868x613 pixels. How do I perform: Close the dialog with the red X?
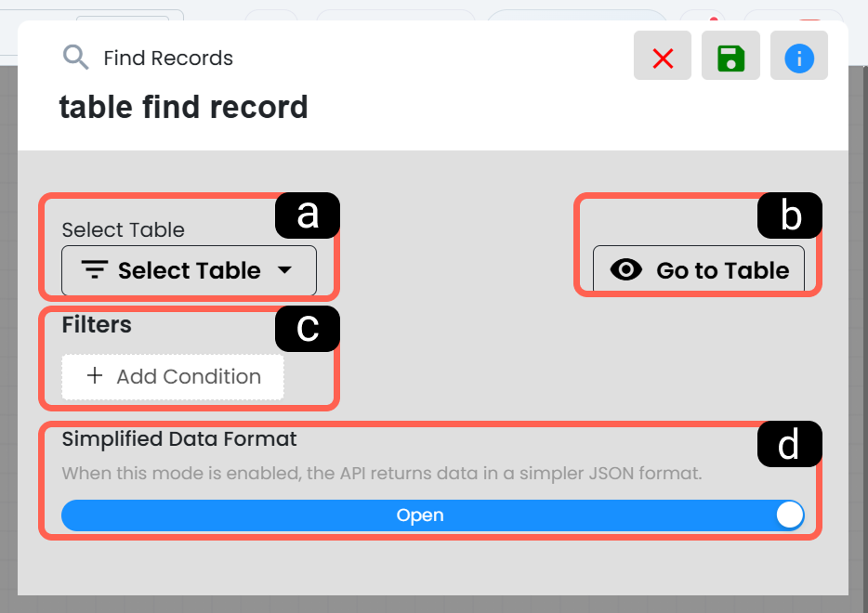pyautogui.click(x=662, y=56)
